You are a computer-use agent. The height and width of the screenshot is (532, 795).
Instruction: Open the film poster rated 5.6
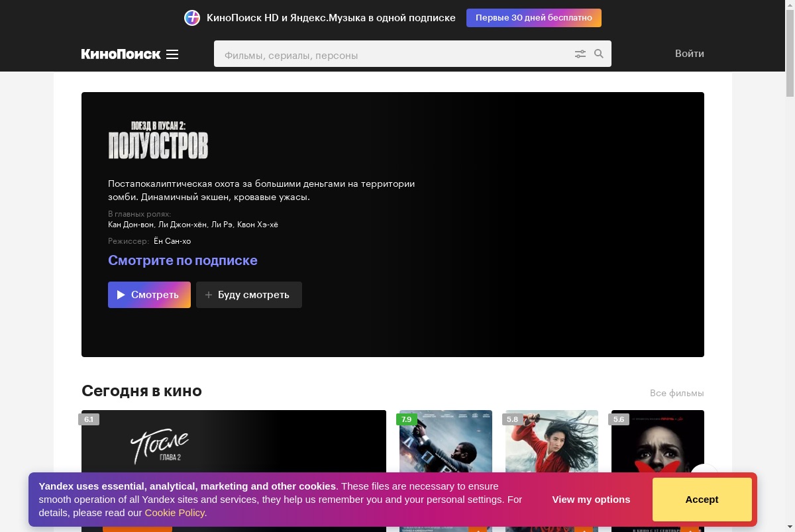(x=658, y=470)
